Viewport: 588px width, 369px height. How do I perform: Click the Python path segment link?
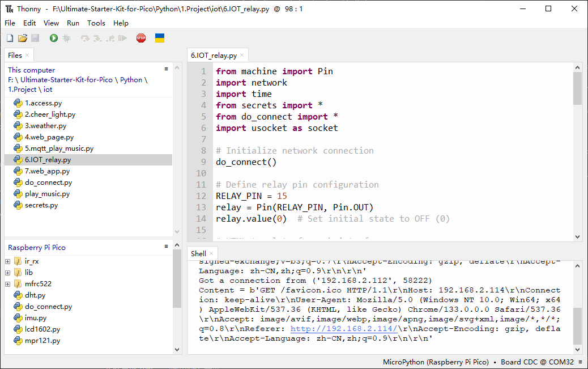pyautogui.click(x=131, y=79)
